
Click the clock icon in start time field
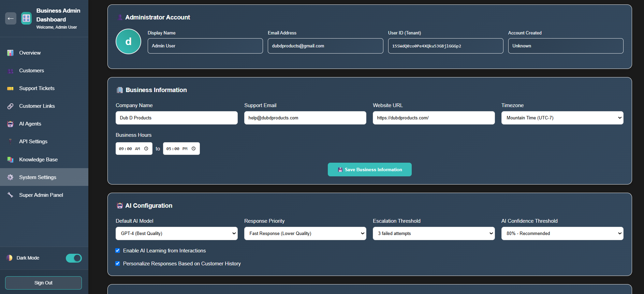point(146,149)
